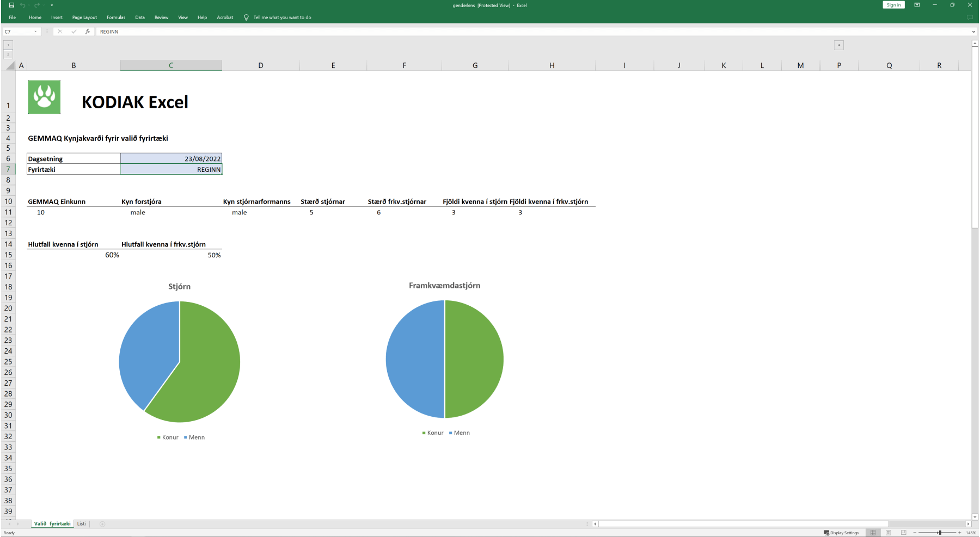The height and width of the screenshot is (537, 980).
Task: Click the green KODIAK paw logo
Action: point(44,97)
